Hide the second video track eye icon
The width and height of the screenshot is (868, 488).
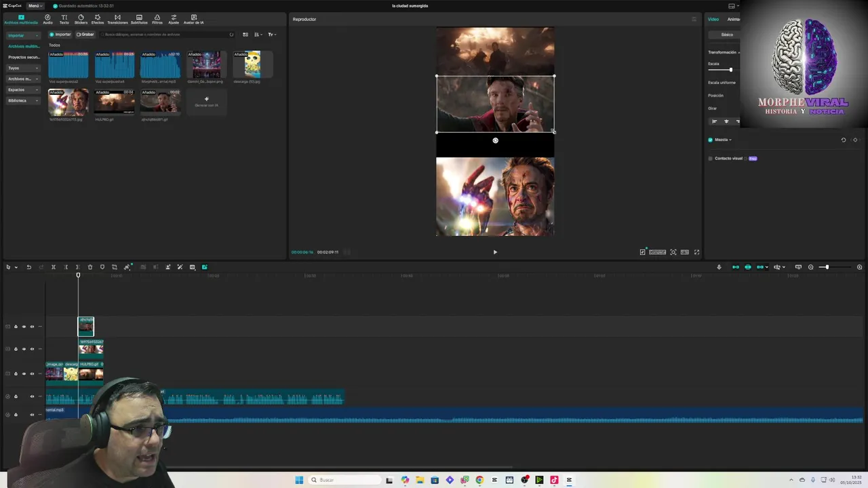[x=24, y=349]
